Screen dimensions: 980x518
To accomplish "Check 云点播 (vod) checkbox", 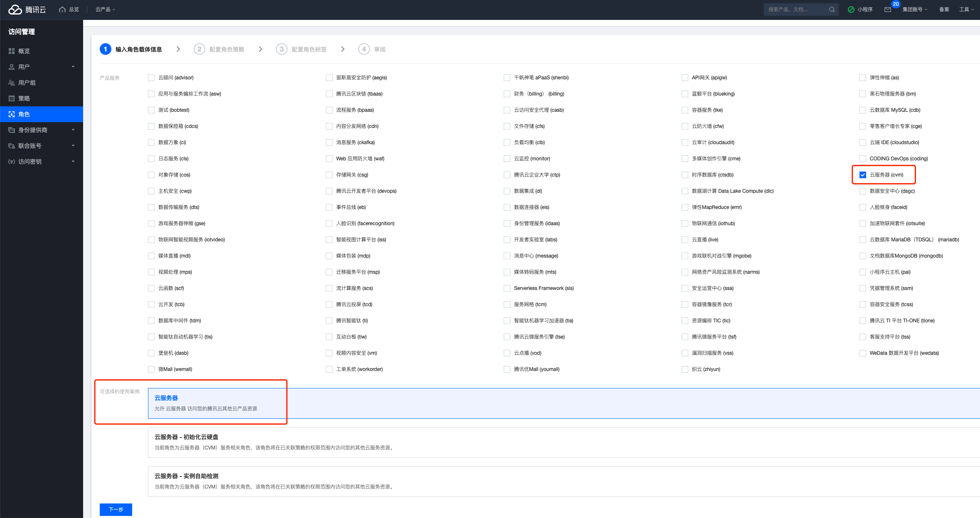I will coord(507,353).
